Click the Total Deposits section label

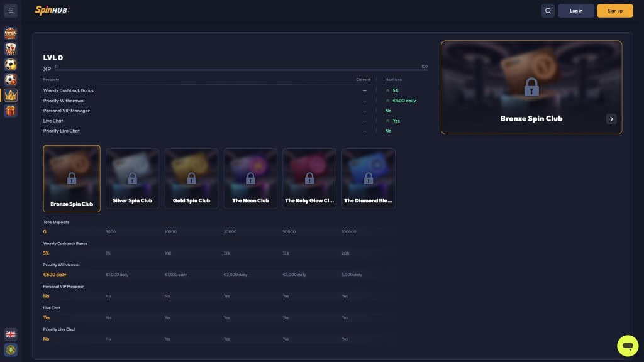pos(56,222)
